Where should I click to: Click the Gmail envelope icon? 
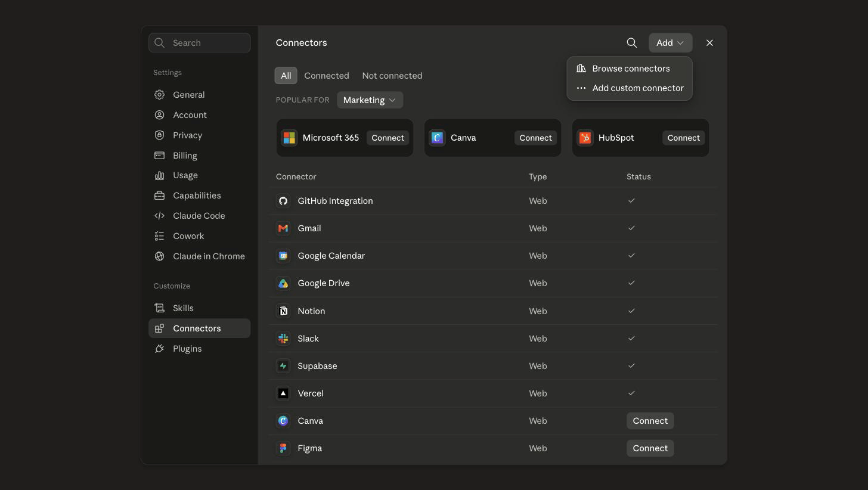click(x=283, y=228)
